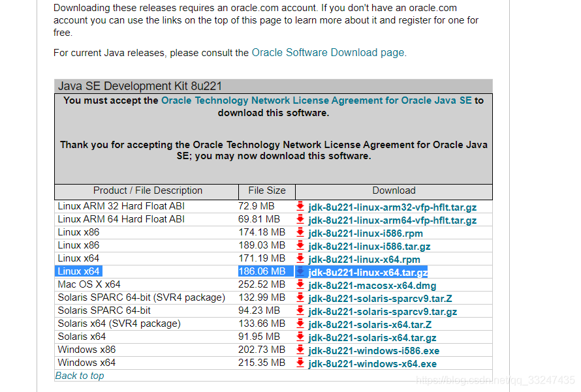Download jdk-8u221-windows-i586.exe via its link
581x392 pixels.
coord(373,351)
